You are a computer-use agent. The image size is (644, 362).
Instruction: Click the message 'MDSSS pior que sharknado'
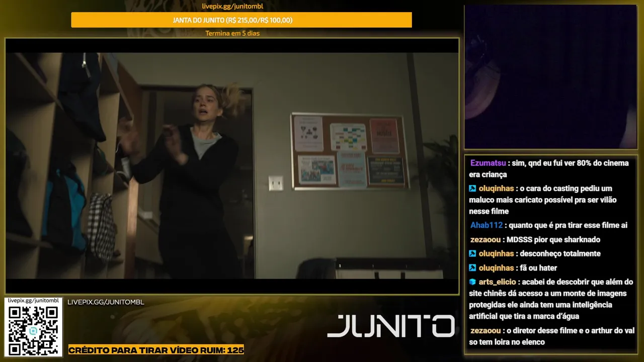click(553, 240)
